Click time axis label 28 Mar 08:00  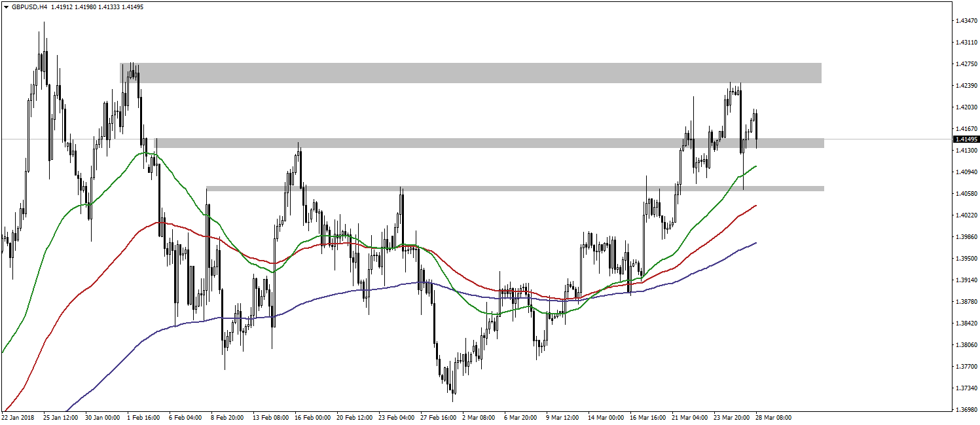pos(774,417)
